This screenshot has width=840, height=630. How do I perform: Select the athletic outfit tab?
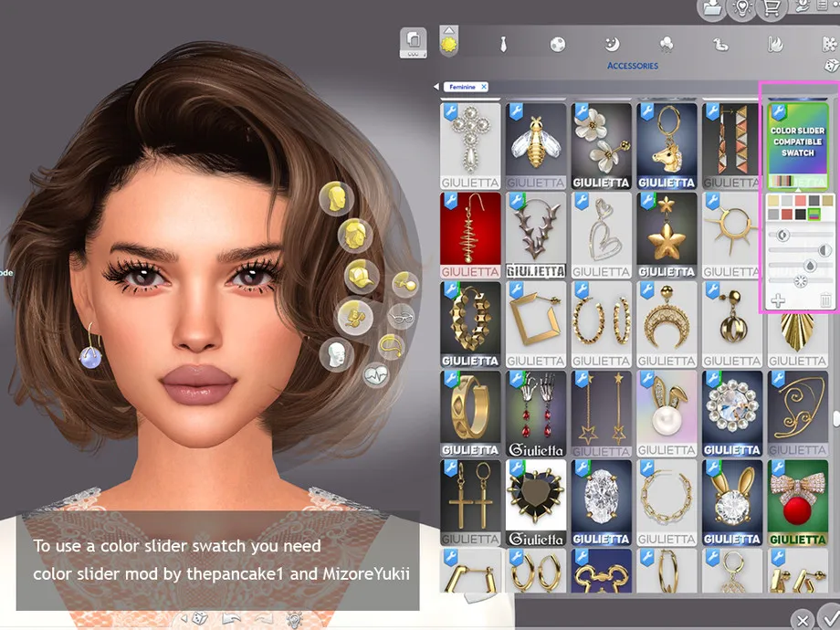558,44
